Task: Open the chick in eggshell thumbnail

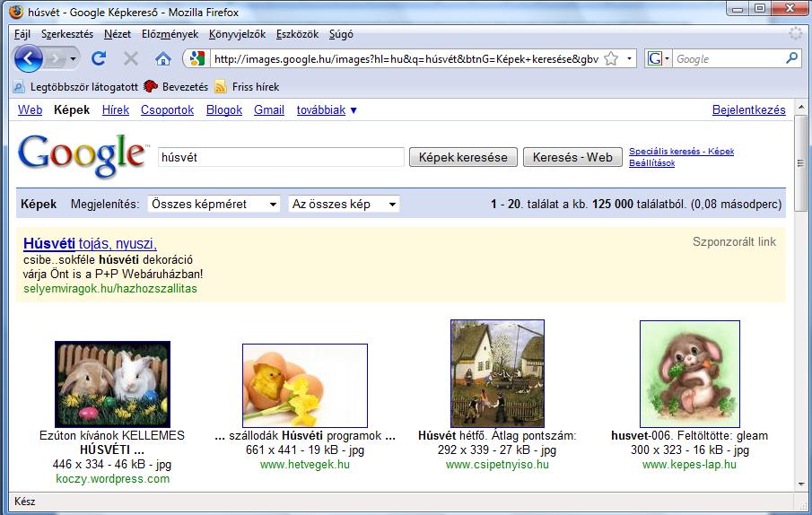Action: click(305, 386)
